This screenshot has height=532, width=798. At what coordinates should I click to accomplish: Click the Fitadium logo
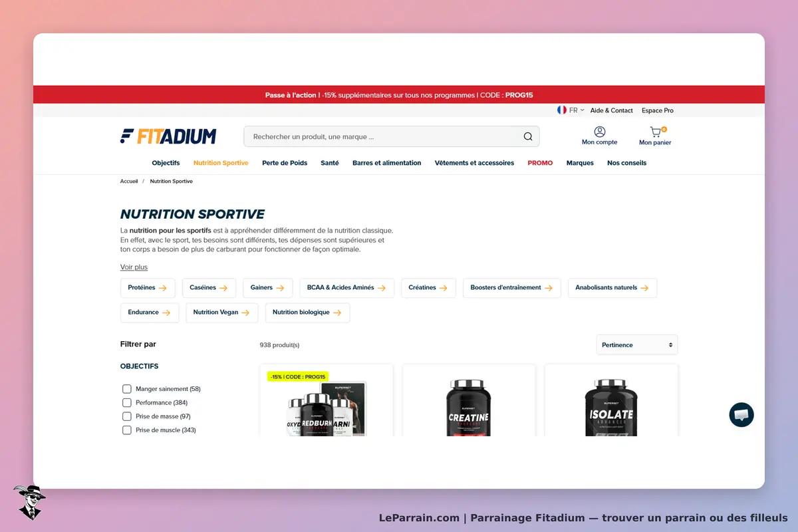168,136
